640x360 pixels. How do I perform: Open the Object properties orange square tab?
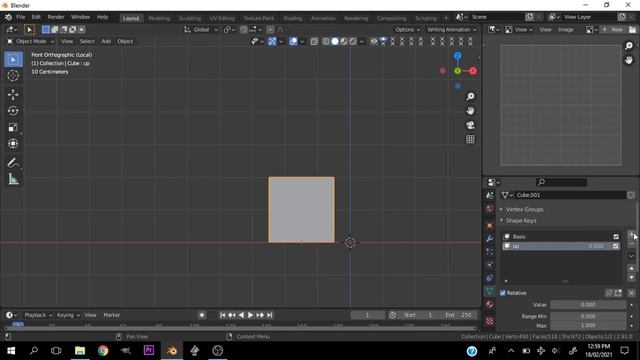(x=489, y=225)
